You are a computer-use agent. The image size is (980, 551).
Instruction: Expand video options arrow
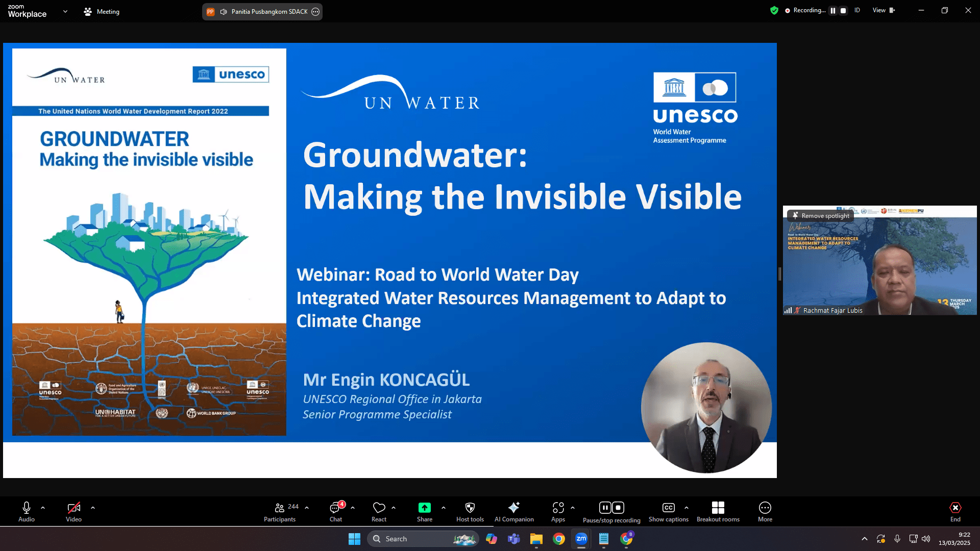93,508
